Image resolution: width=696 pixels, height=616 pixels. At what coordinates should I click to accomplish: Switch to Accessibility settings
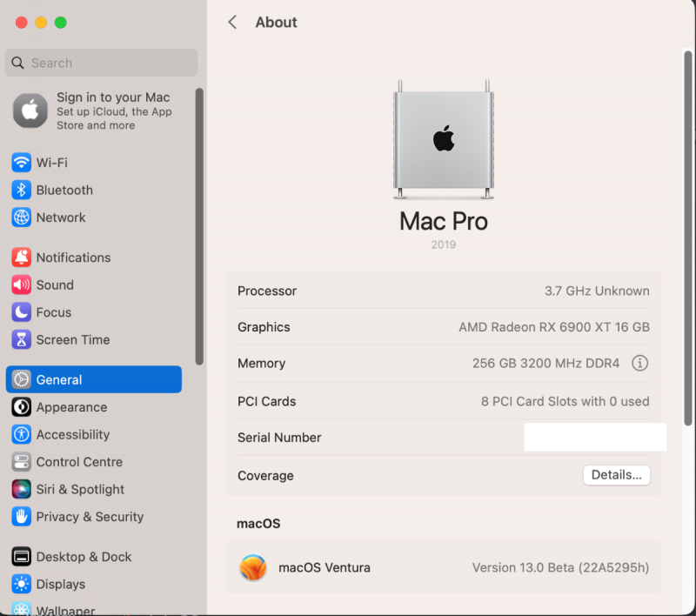[73, 435]
